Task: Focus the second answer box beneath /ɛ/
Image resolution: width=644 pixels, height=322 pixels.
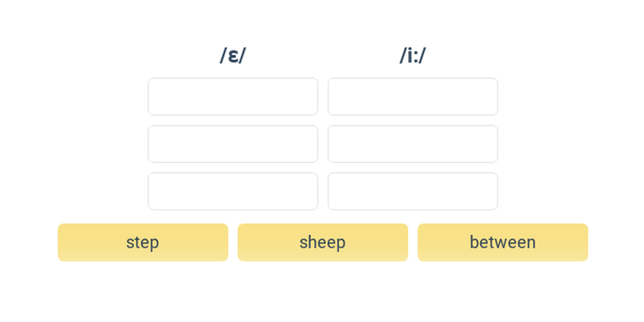Action: (x=233, y=144)
